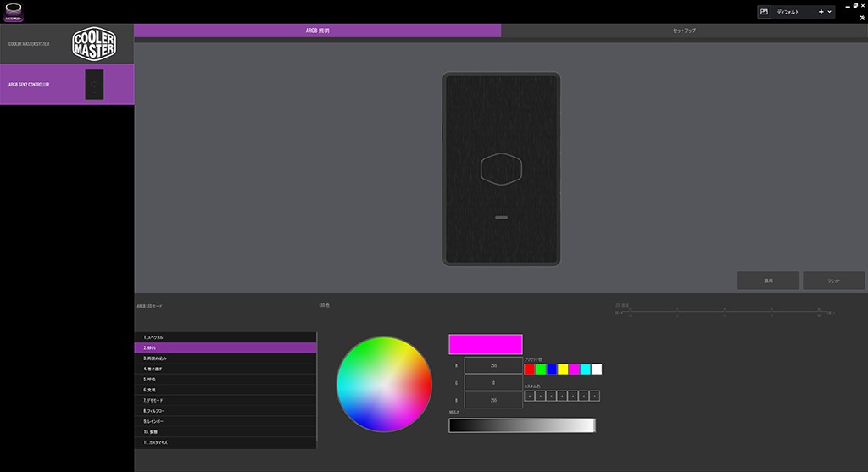Click the R value input field

(x=492, y=365)
